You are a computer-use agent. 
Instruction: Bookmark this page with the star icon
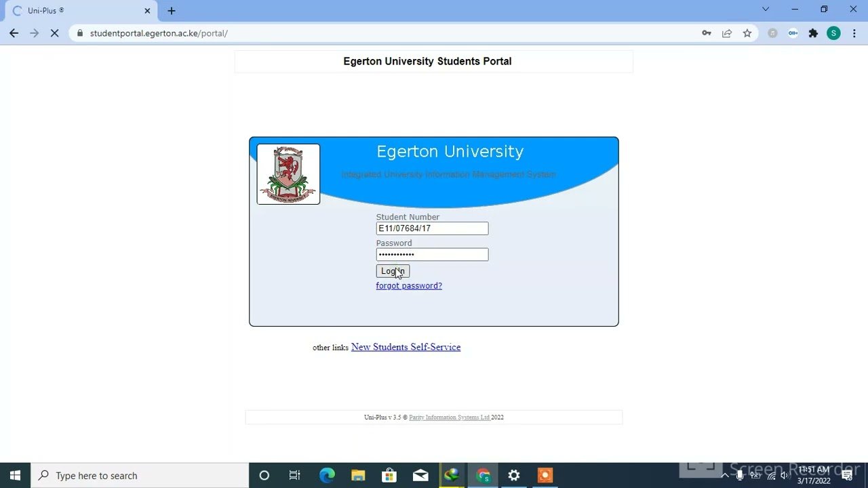tap(747, 33)
